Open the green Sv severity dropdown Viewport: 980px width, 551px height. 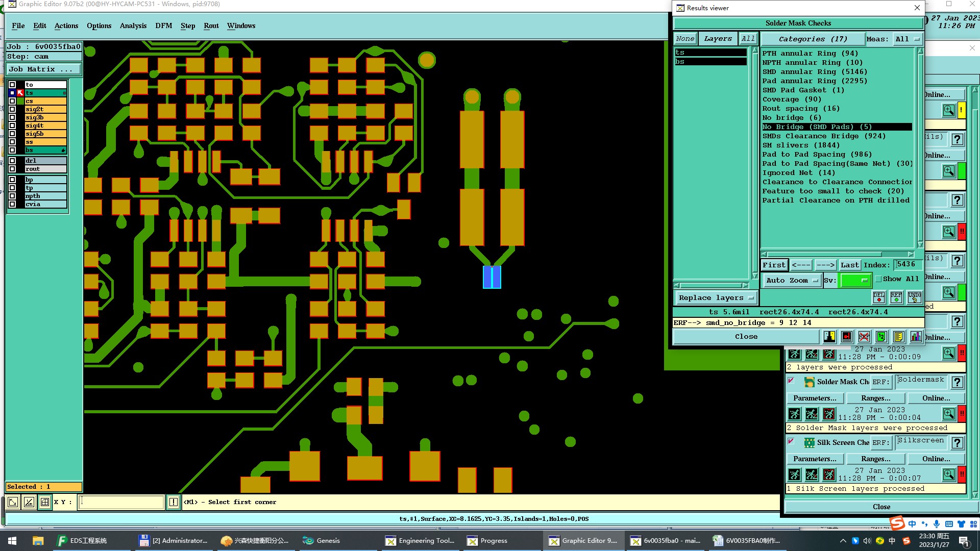[x=855, y=280]
